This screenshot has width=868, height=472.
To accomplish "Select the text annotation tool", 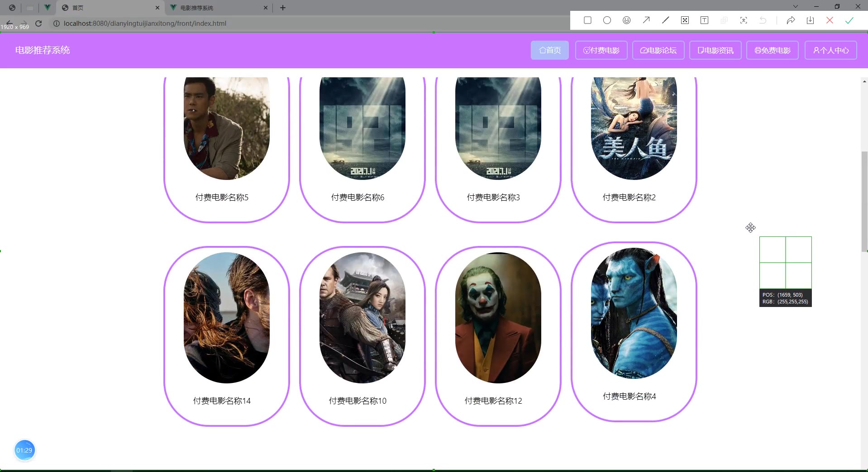I will [x=704, y=20].
